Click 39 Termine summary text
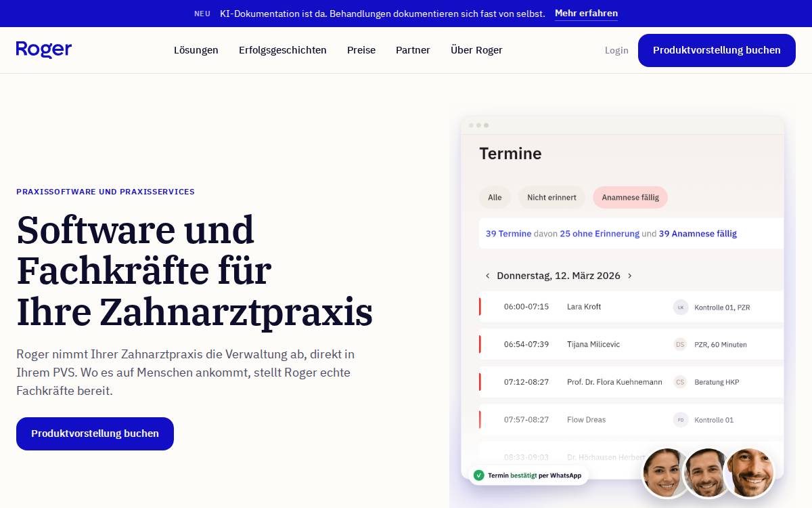Viewport: 812px width, 508px height. click(508, 234)
